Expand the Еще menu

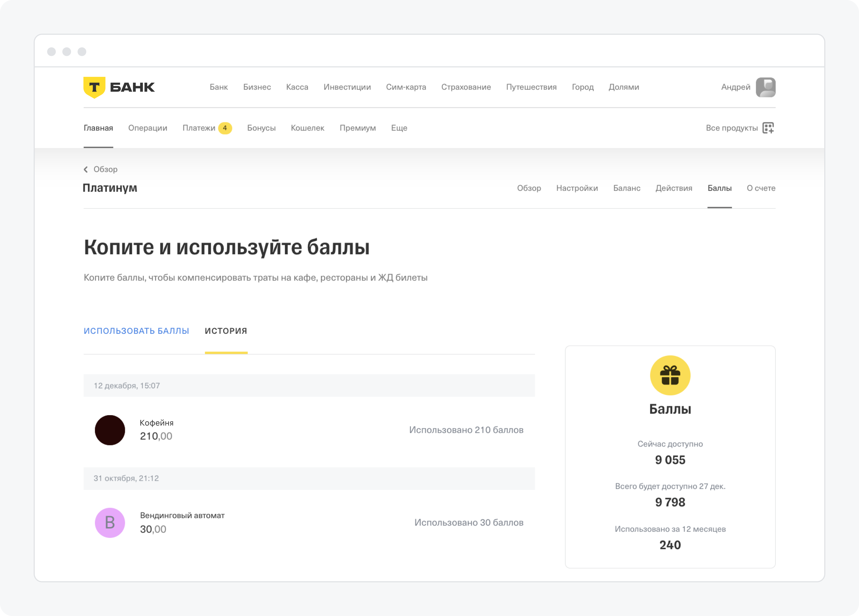[x=399, y=128]
